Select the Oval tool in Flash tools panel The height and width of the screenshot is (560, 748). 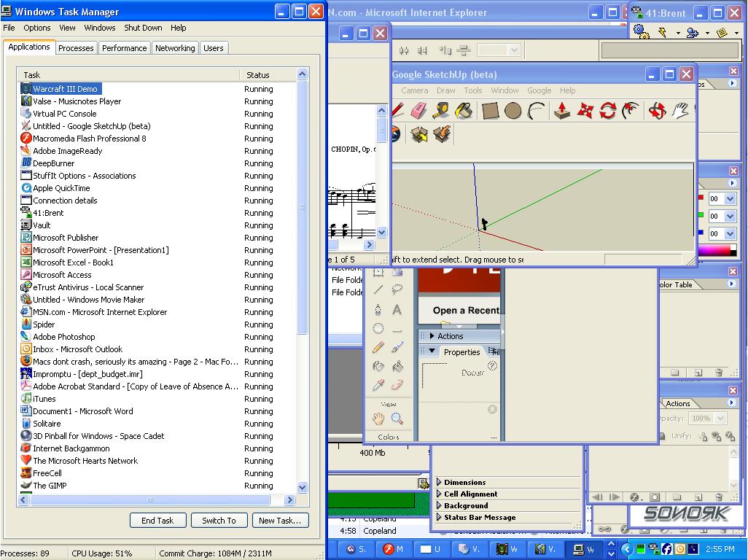click(378, 329)
